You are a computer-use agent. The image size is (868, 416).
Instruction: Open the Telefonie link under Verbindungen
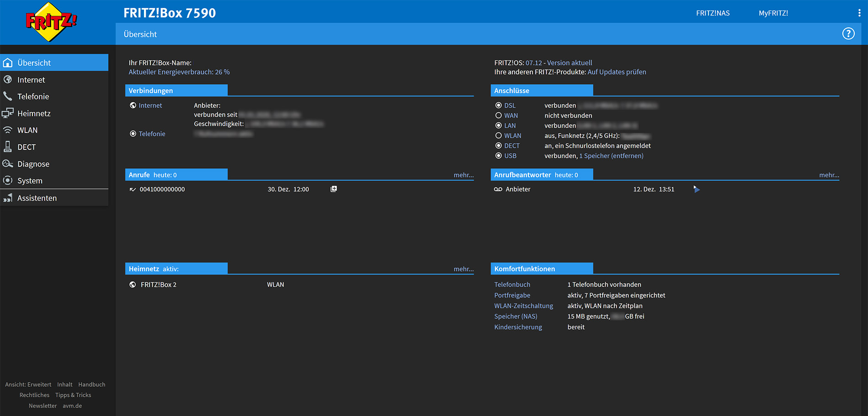click(x=152, y=134)
